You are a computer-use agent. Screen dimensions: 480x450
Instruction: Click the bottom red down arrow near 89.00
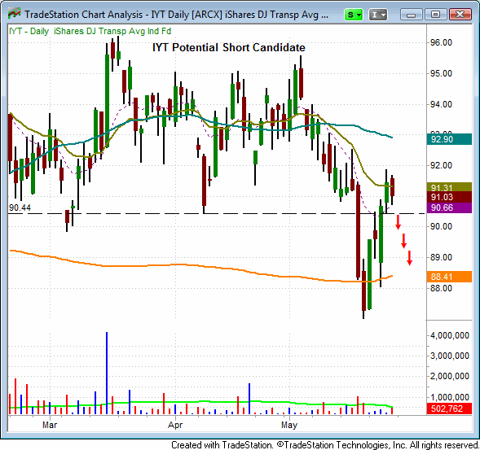coord(409,258)
